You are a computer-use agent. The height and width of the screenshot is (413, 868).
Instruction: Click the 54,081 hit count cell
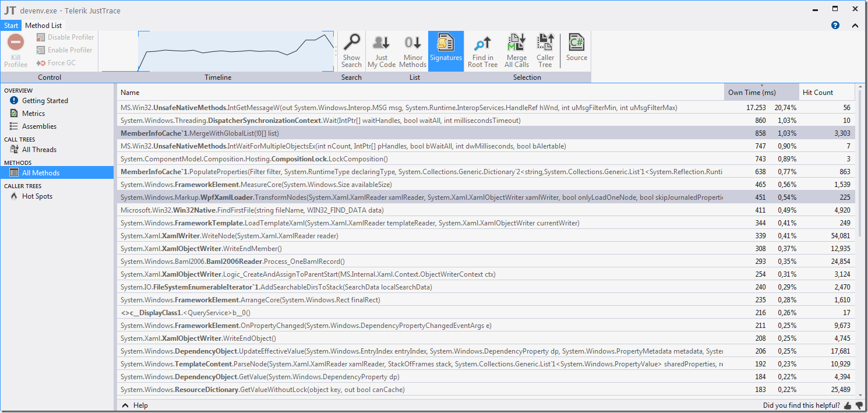coord(839,236)
